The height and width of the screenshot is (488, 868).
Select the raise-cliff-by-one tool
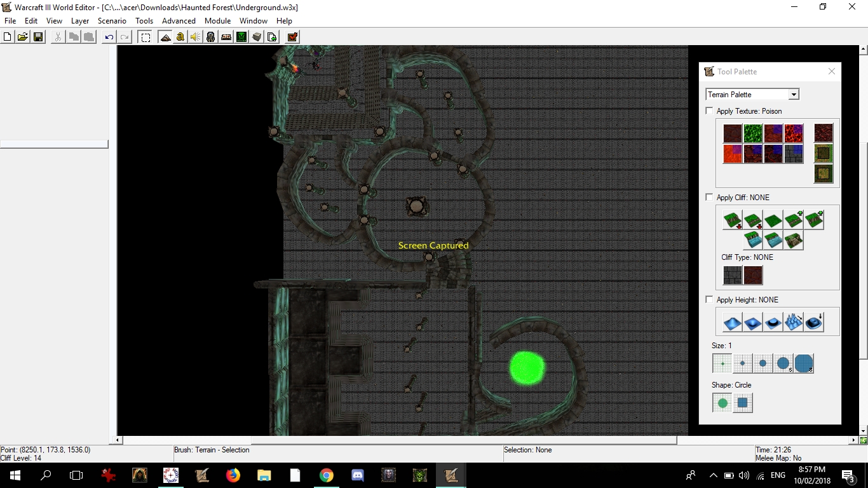pyautogui.click(x=794, y=220)
